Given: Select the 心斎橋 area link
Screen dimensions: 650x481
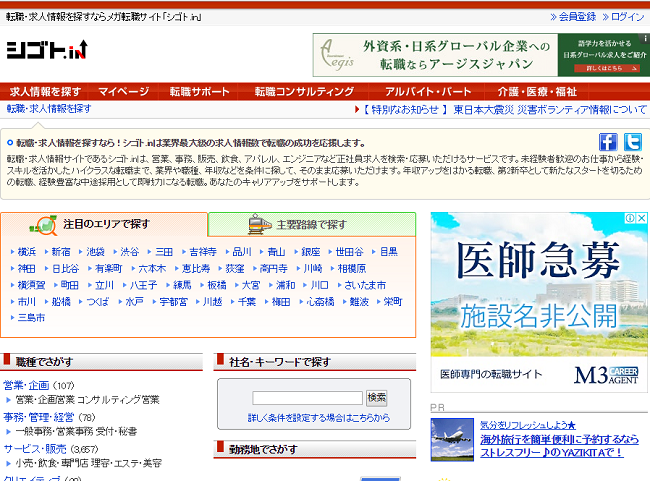Looking at the screenshot, I should coord(320,302).
